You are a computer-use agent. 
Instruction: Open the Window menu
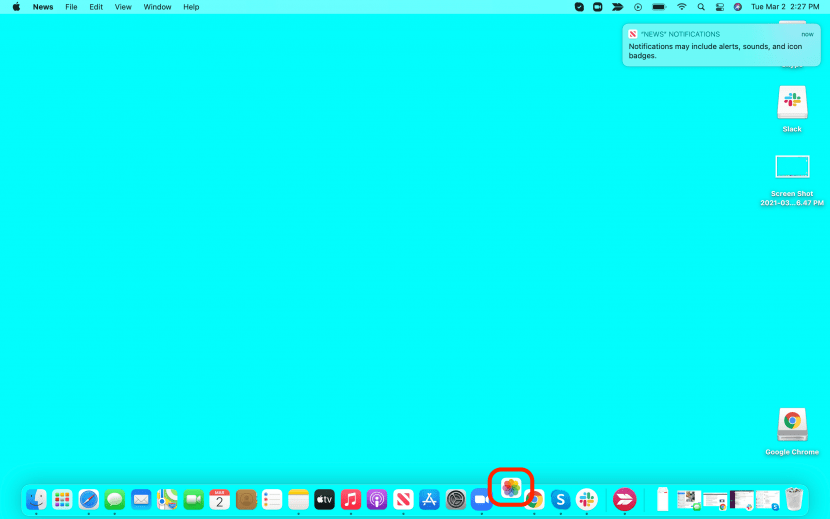(x=157, y=7)
